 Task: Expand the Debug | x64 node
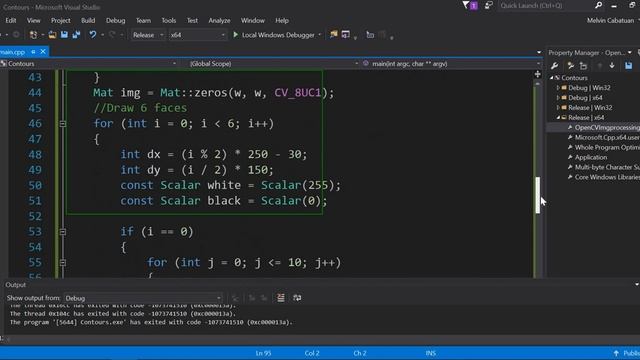(x=558, y=98)
